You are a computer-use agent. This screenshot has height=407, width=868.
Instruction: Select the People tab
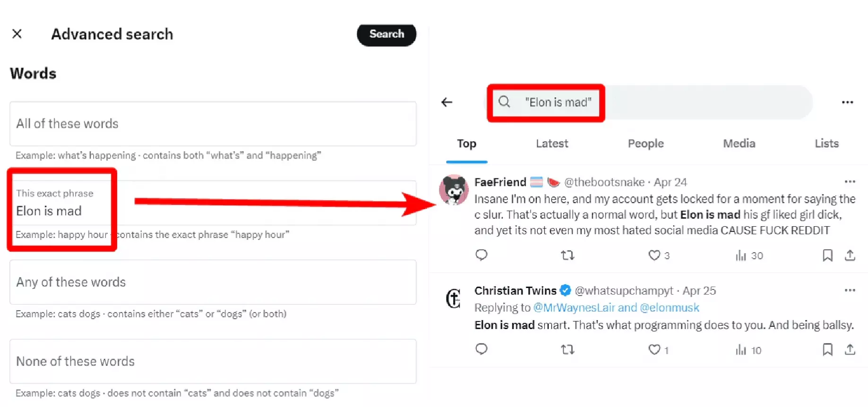(645, 144)
